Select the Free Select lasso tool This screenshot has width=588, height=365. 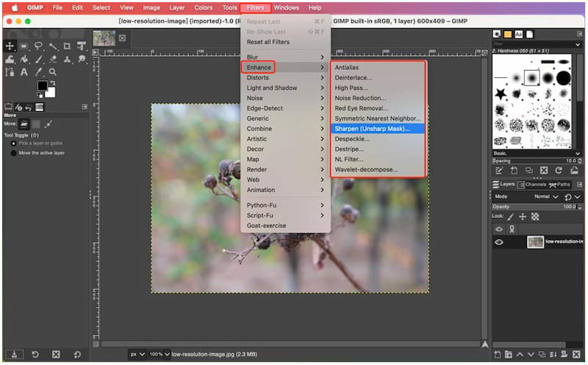click(38, 46)
